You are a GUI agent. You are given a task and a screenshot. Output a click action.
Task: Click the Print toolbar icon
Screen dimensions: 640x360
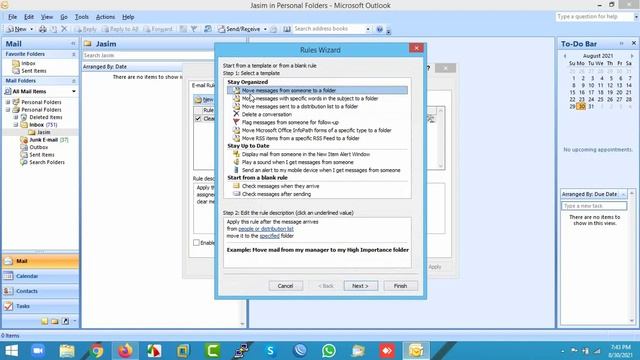tap(42, 29)
